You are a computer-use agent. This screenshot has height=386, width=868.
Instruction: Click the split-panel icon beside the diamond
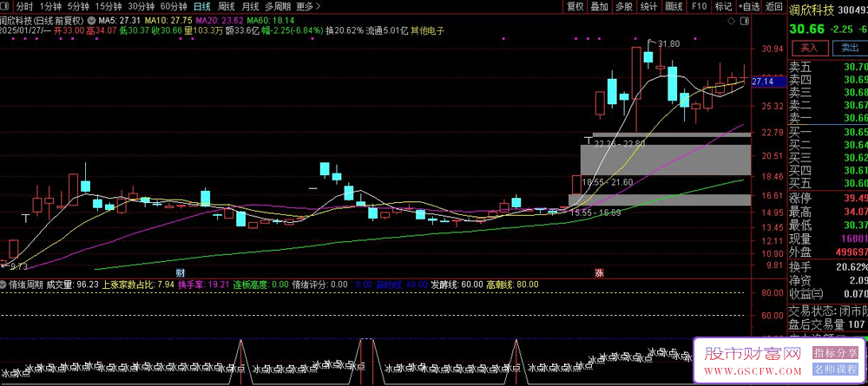pyautogui.click(x=744, y=21)
